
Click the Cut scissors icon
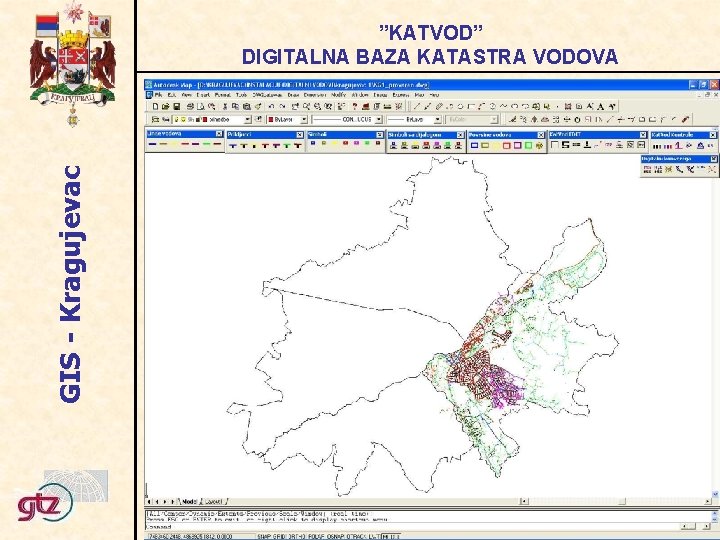coord(225,107)
